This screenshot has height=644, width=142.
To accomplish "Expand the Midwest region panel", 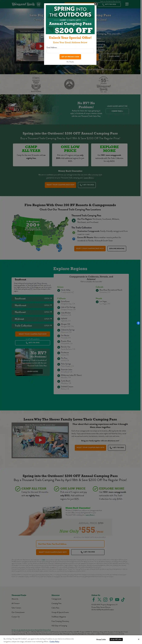I will [x=33, y=319].
